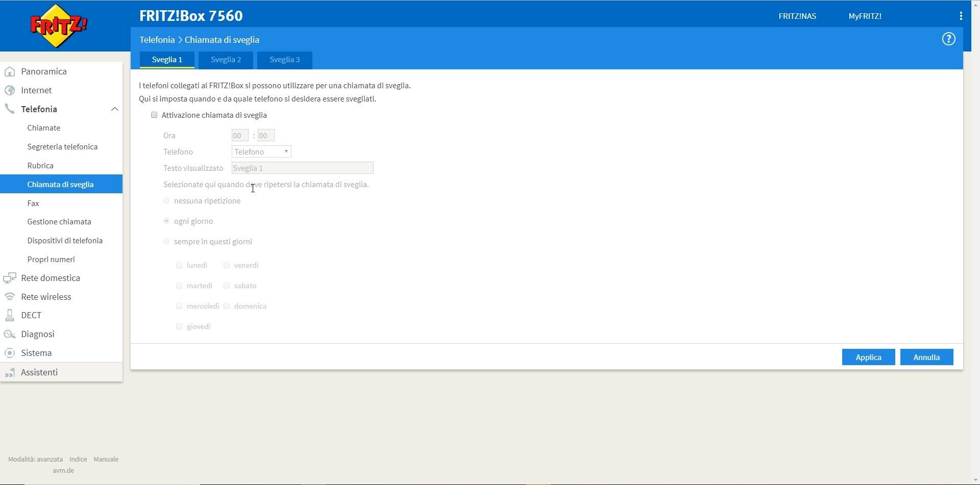This screenshot has width=980, height=485.
Task: Click the Diagnosi icon in sidebar
Action: tap(10, 335)
